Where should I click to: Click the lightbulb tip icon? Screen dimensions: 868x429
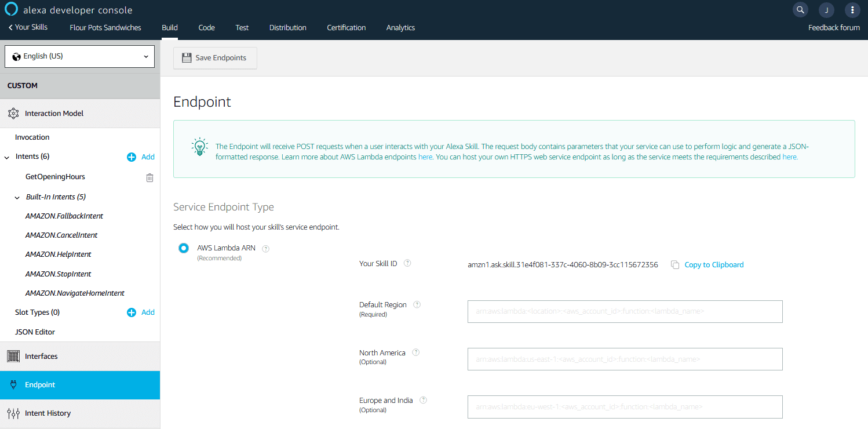pos(200,147)
